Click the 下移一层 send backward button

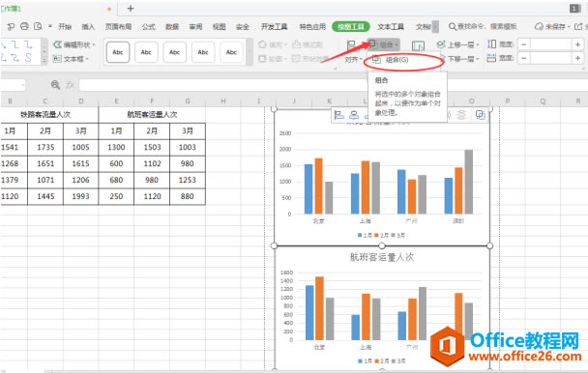coord(460,59)
